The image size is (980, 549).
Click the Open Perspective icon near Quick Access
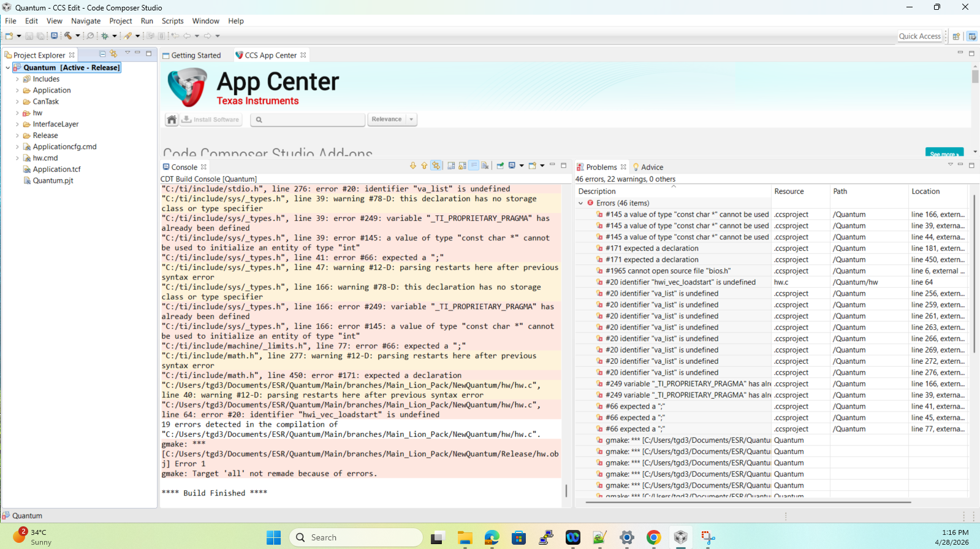pos(956,36)
